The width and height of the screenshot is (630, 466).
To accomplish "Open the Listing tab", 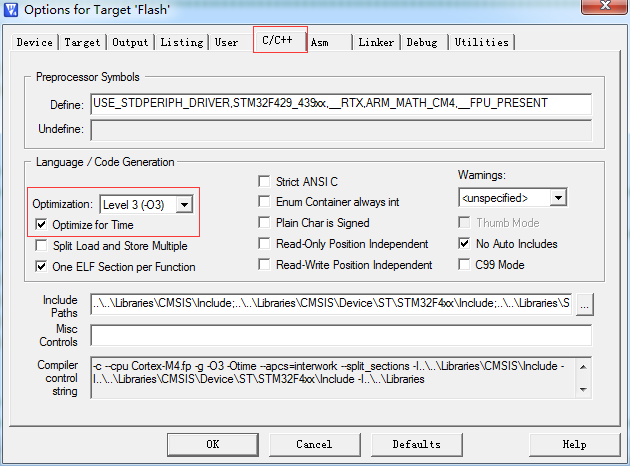I will point(182,42).
